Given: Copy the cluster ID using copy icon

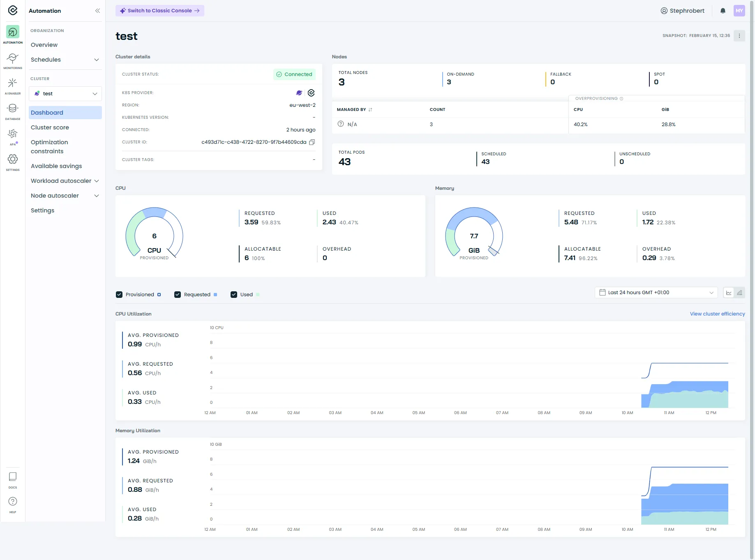Looking at the screenshot, I should (x=312, y=142).
